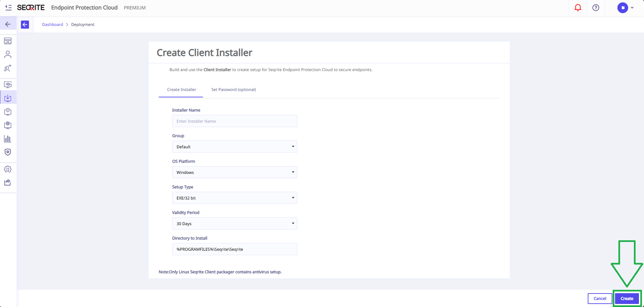Open the Deployment download icon in sidebar
This screenshot has width=644, height=307.
(8, 98)
